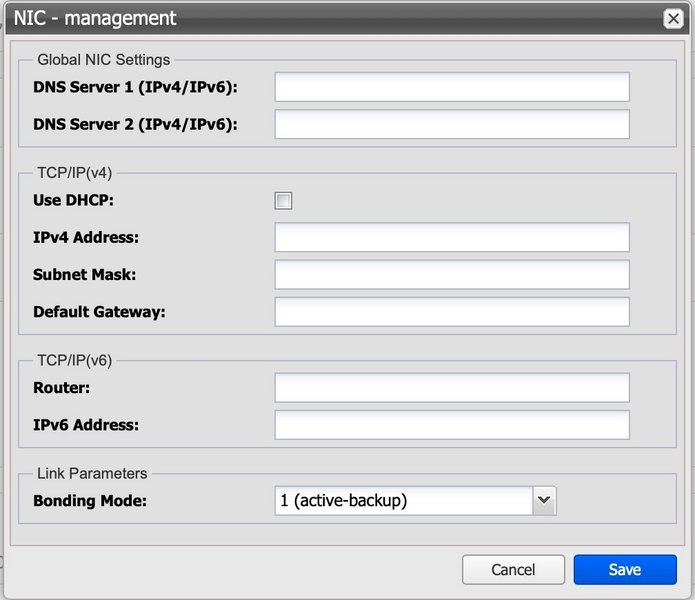695x600 pixels.
Task: Save the NIC settings
Action: coord(625,569)
